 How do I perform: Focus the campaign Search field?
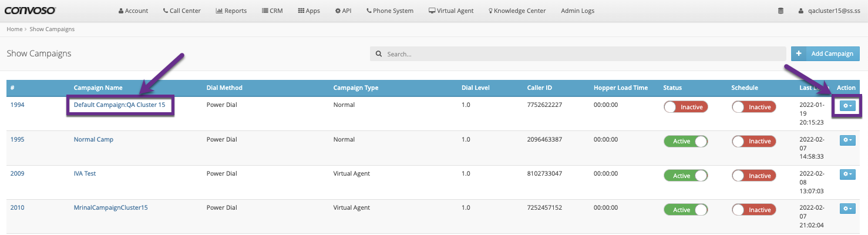tap(578, 53)
